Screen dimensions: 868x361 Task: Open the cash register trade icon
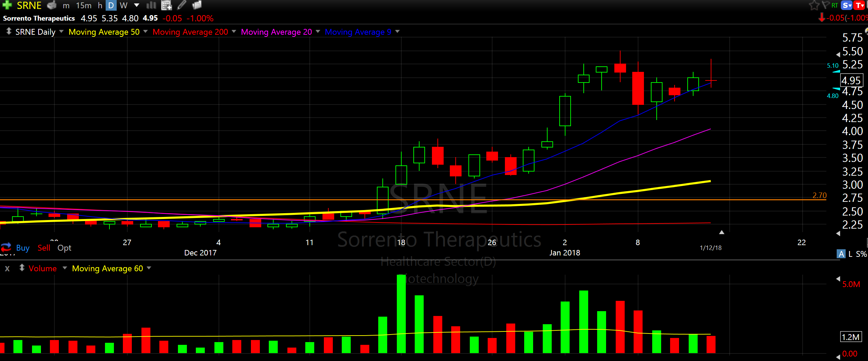point(52,6)
